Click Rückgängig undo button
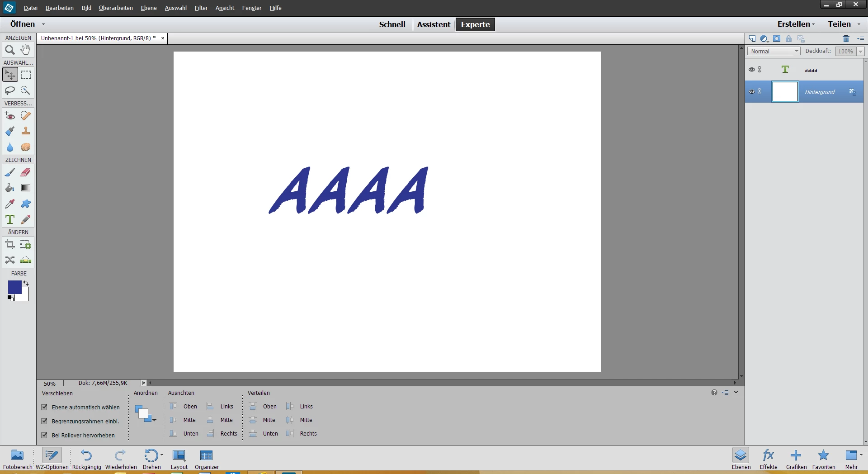868x474 pixels. click(x=86, y=459)
